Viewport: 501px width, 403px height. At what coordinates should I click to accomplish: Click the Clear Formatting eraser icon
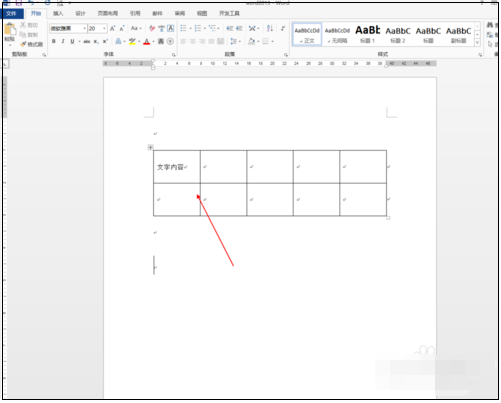pos(152,28)
